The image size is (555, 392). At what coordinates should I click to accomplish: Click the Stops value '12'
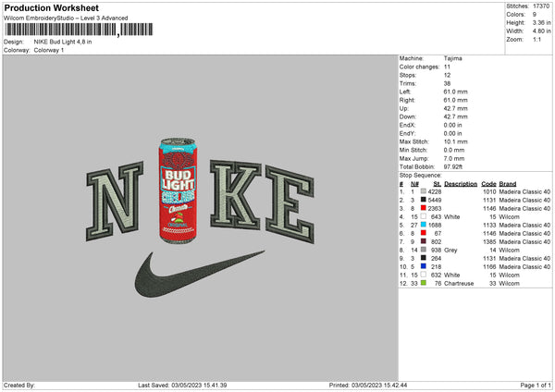tap(447, 75)
